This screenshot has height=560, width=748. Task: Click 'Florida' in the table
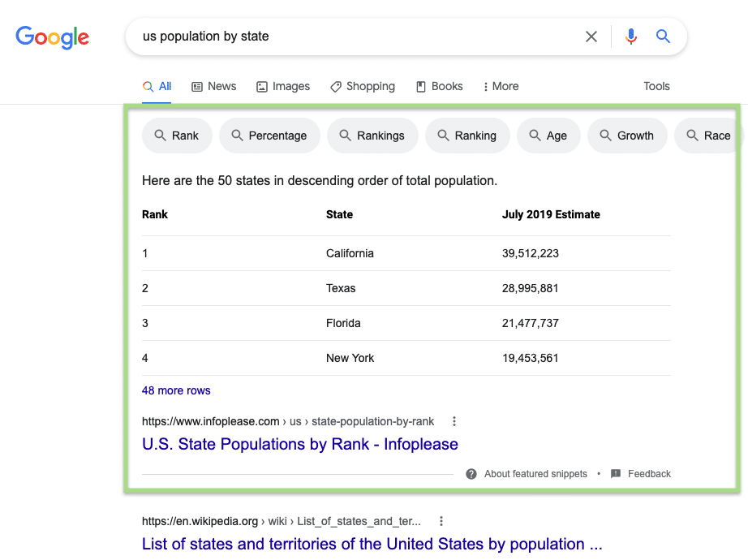(343, 323)
